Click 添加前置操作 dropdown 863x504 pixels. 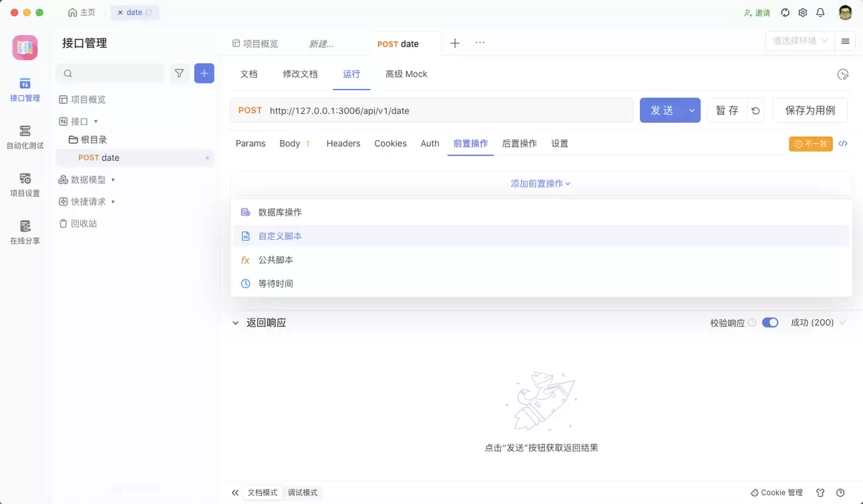541,183
